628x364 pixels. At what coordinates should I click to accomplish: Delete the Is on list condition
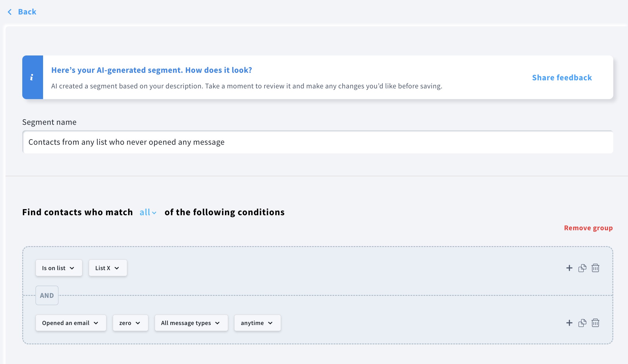[x=595, y=268]
